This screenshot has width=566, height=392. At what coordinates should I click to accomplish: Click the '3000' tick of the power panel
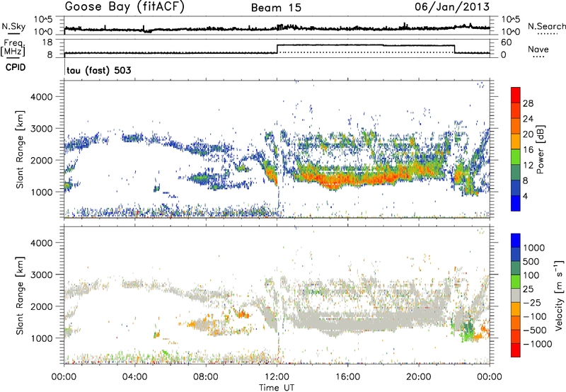pos(42,129)
